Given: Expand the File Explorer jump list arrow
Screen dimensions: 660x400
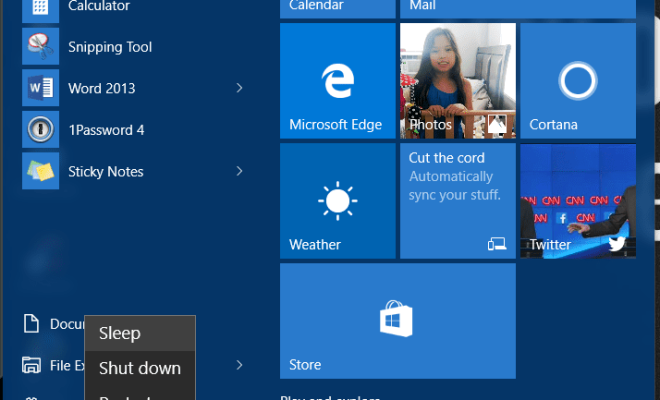Looking at the screenshot, I should pos(240,365).
